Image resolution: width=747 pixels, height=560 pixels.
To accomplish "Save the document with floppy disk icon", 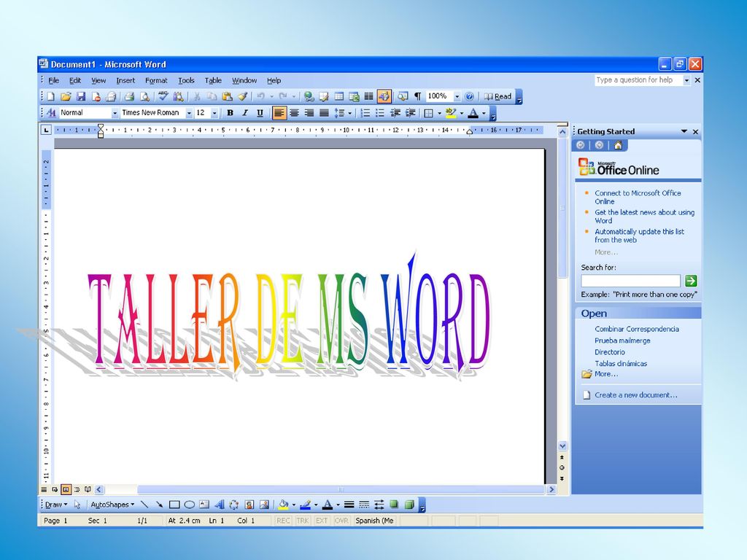I will click(x=81, y=97).
